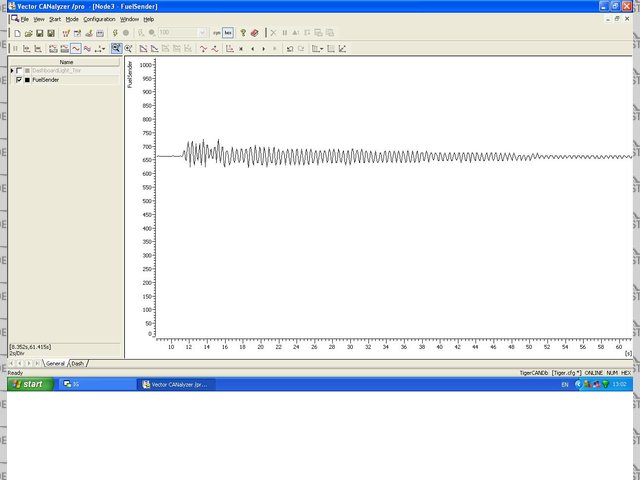Open the Mode menu

click(72, 19)
